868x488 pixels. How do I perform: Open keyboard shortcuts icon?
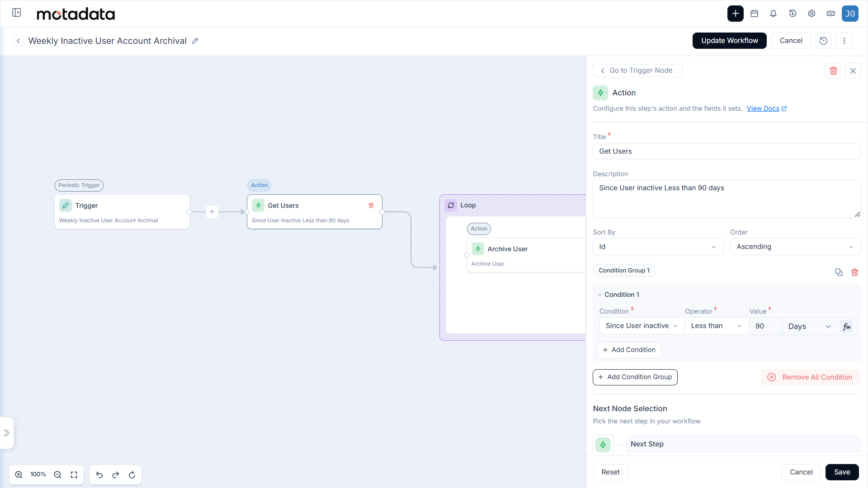830,14
